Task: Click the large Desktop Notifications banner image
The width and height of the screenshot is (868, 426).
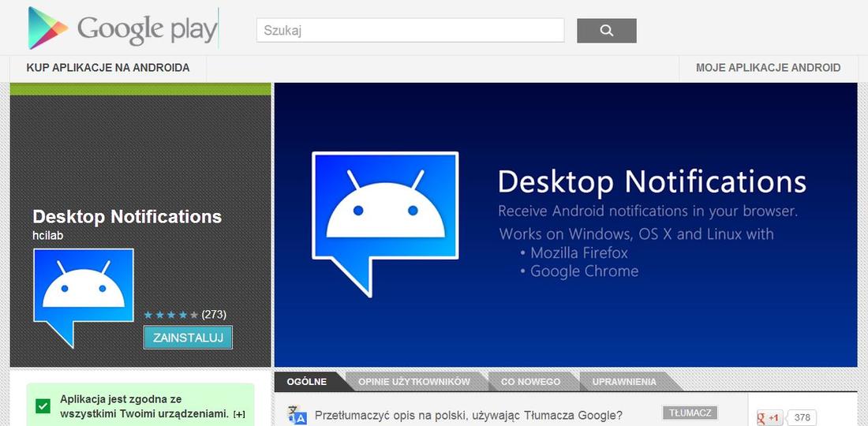Action: tap(566, 225)
